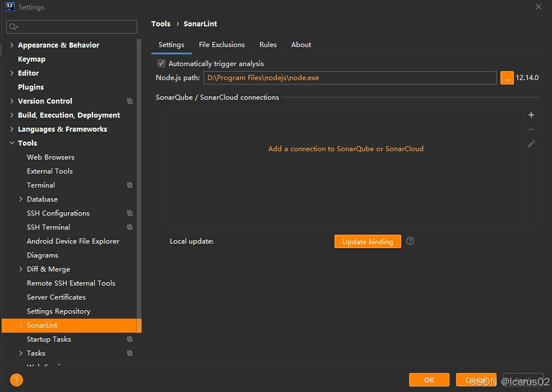Expand Appearance & Behavior section
This screenshot has height=392, width=552.
[12, 45]
